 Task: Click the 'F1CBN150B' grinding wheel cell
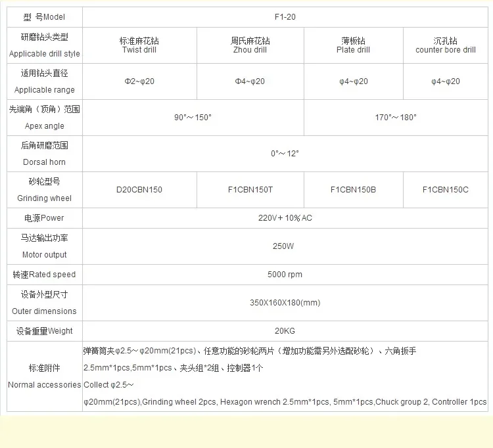coord(353,190)
